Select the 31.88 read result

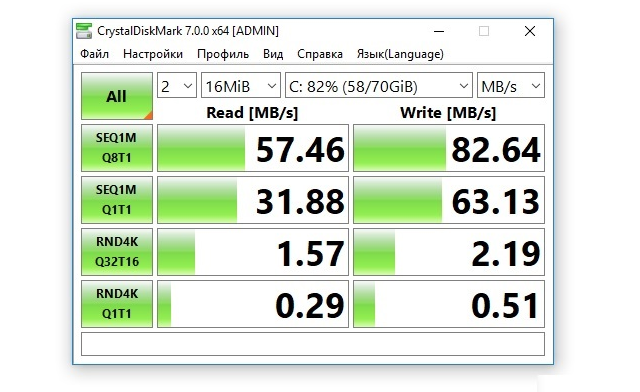(x=253, y=200)
